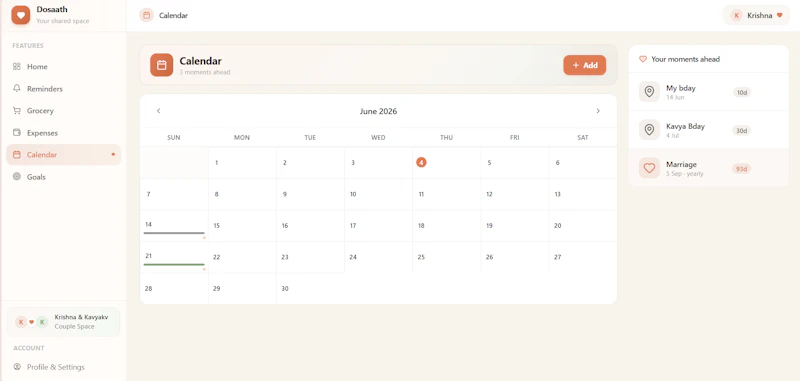Click the '3 moments ahead' subtitle
The height and width of the screenshot is (381, 800).
pos(205,72)
